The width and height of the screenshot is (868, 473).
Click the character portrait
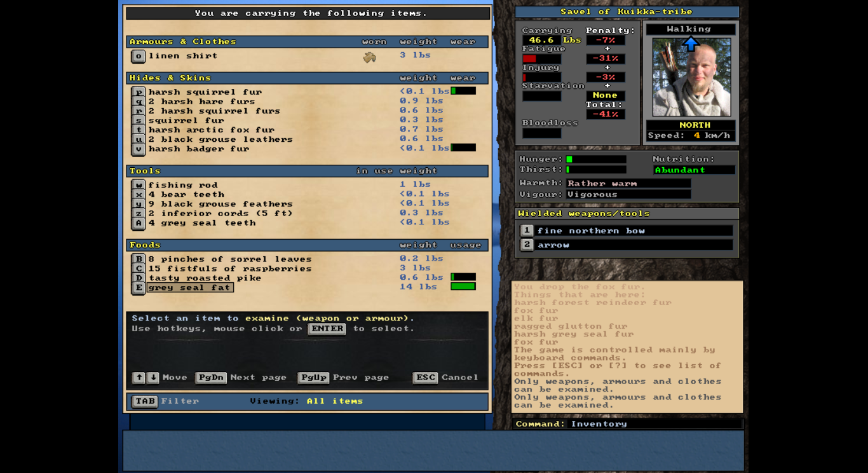point(691,77)
